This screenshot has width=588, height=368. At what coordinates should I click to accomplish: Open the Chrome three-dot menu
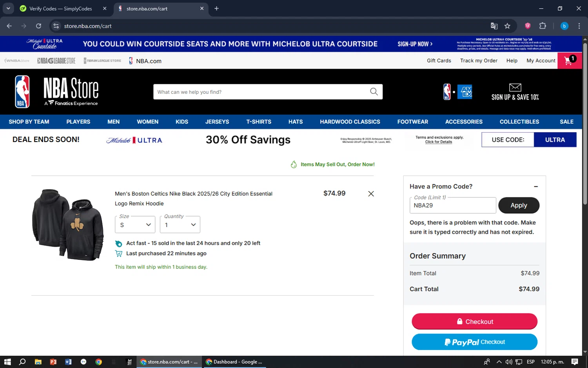coord(579,26)
